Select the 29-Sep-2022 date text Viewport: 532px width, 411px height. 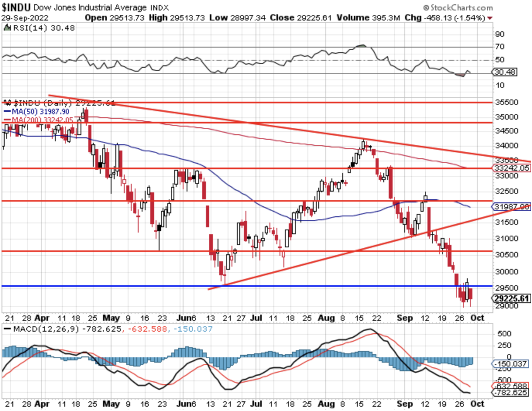[x=25, y=18]
